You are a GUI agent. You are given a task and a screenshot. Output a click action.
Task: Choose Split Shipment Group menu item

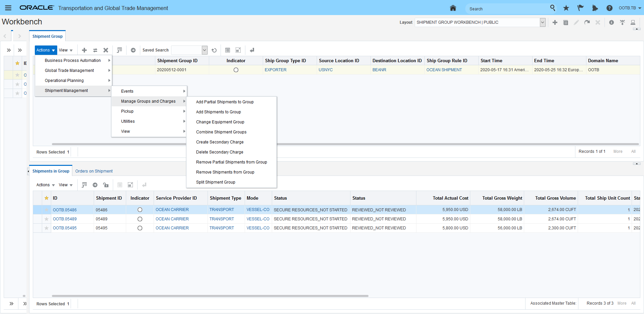(x=216, y=182)
